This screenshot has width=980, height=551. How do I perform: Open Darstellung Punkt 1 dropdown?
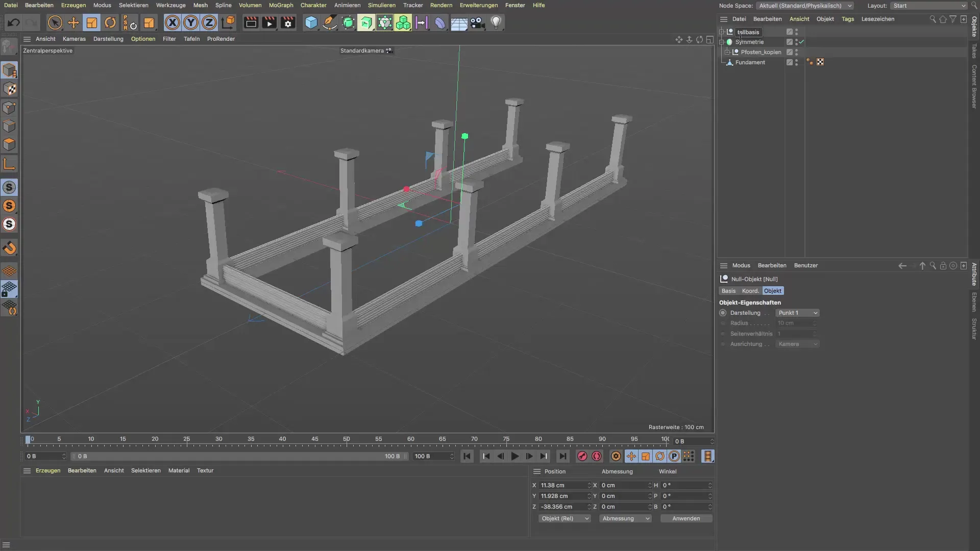pyautogui.click(x=798, y=313)
